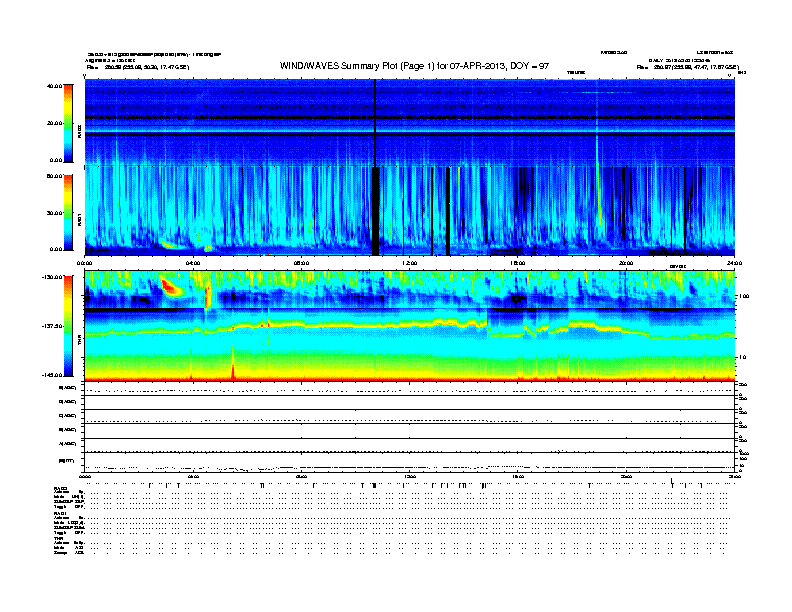Image resolution: width=792 pixels, height=612 pixels.
Task: Click the RAD1 panel color scale bar
Action: [68, 212]
